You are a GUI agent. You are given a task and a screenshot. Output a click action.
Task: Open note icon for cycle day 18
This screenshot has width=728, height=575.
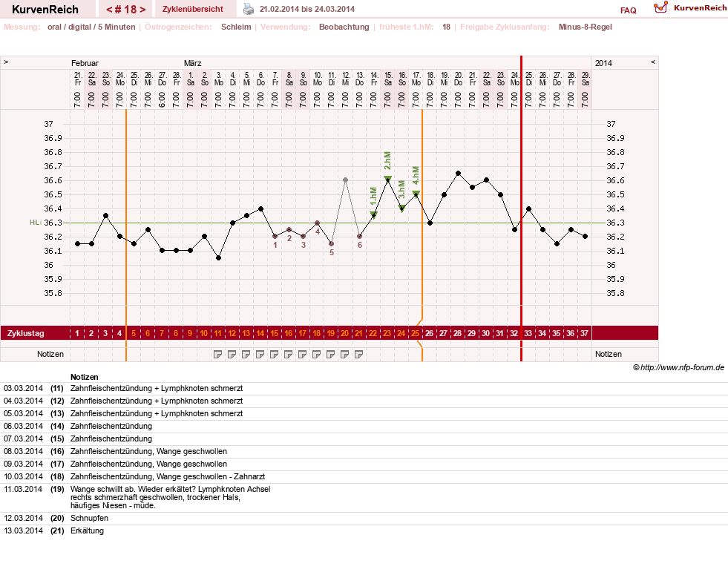click(x=317, y=355)
